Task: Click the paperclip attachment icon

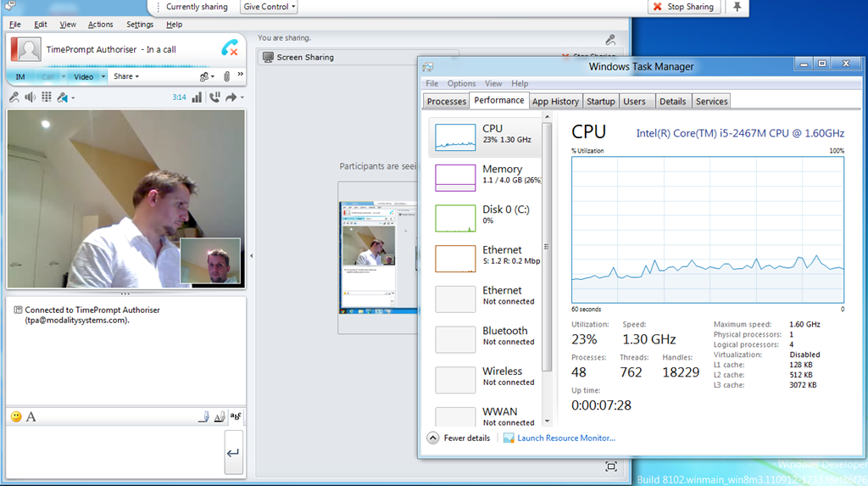Action: pos(226,76)
